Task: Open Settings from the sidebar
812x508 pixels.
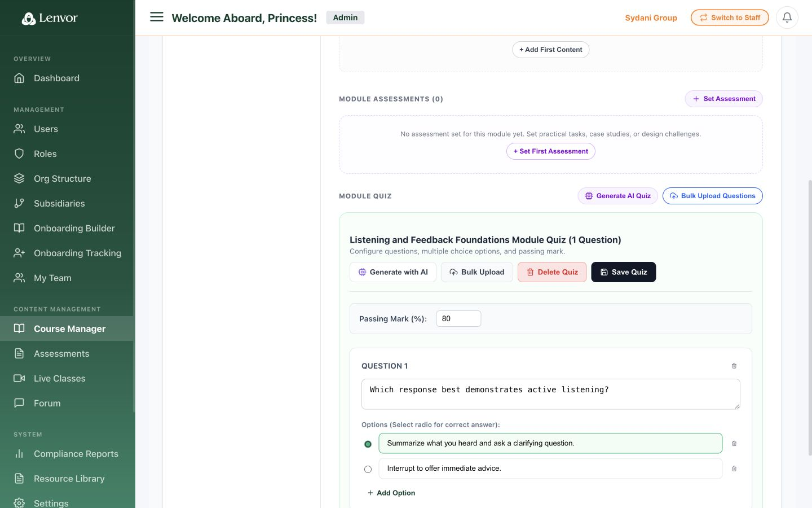Action: (67, 500)
